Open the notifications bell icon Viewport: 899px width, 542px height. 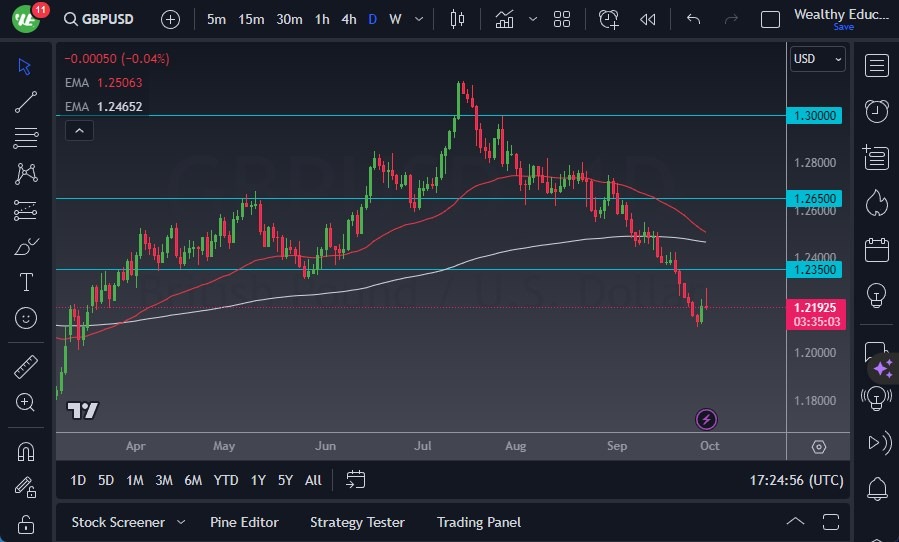(x=877, y=489)
